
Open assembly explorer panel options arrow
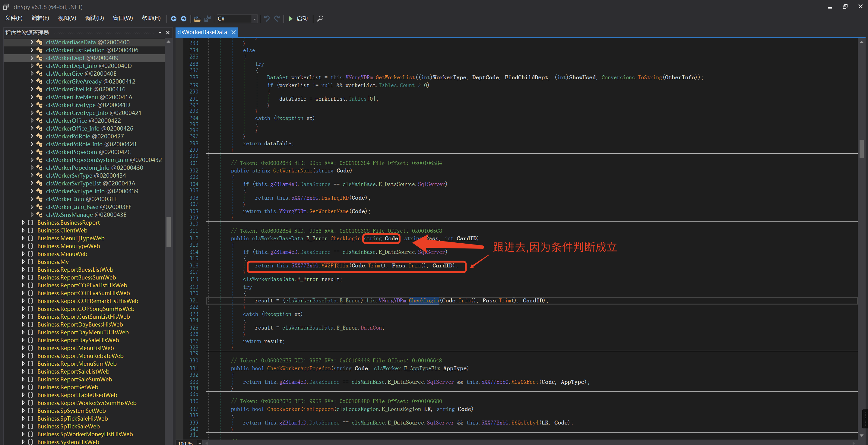pyautogui.click(x=160, y=33)
